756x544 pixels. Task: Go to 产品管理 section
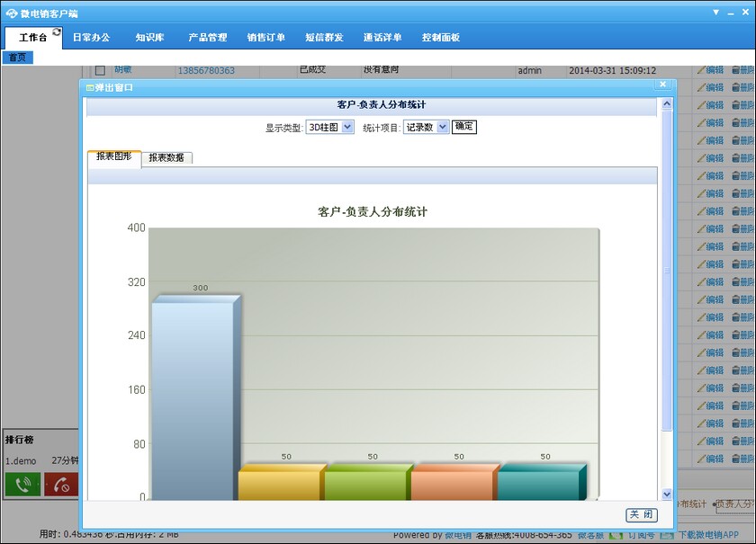[x=207, y=38]
